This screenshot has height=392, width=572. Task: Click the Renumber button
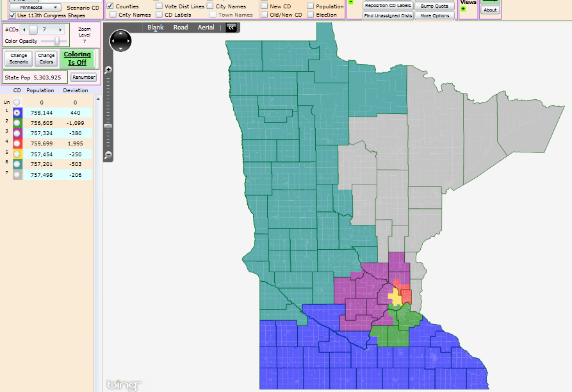[83, 78]
